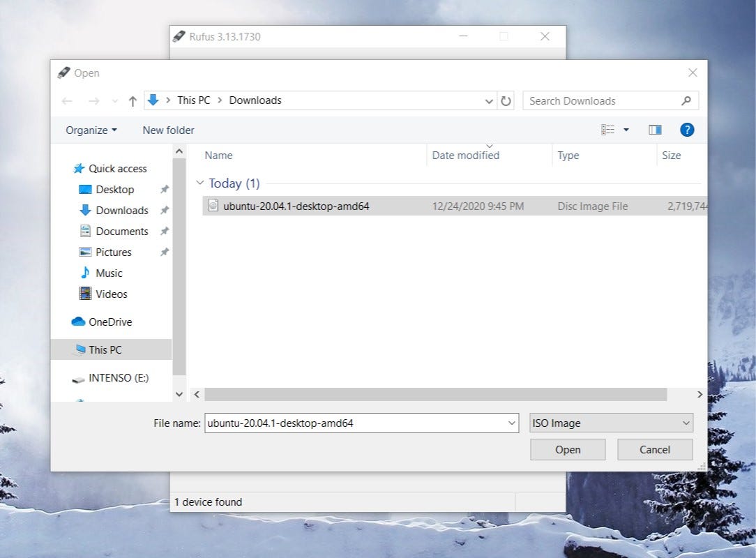Viewport: 756px width, 558px height.
Task: Open the Organize menu
Action: [91, 130]
